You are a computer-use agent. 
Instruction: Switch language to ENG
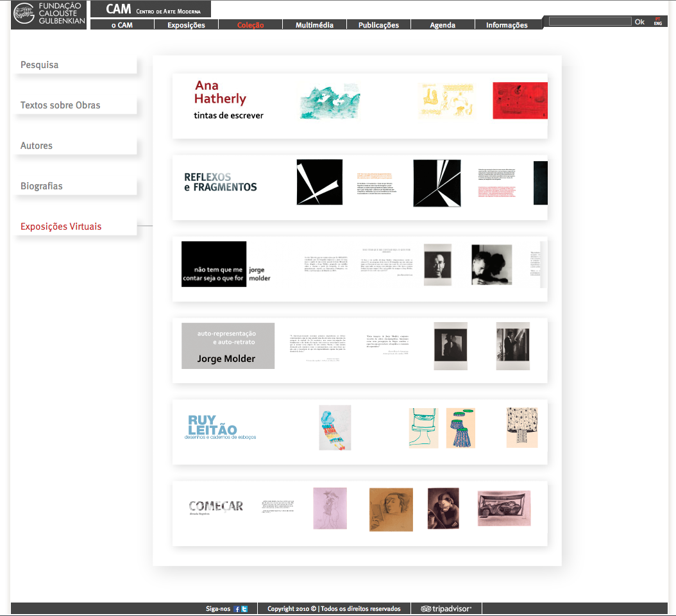pyautogui.click(x=658, y=24)
